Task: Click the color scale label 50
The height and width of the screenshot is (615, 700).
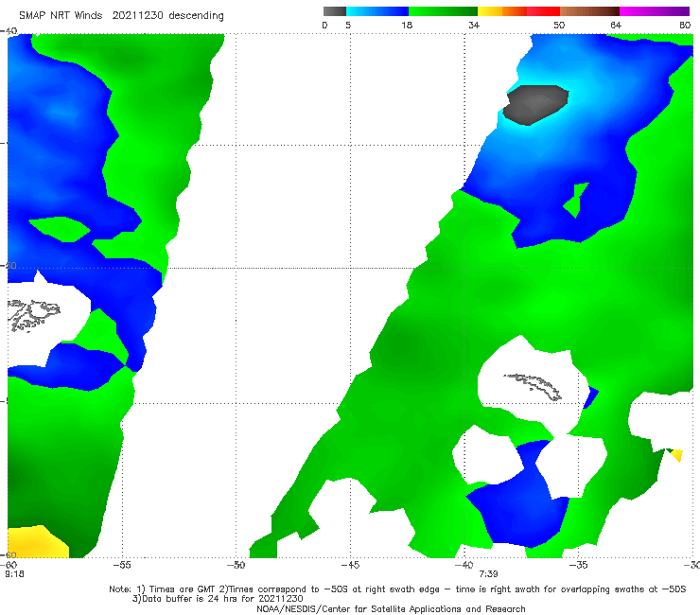Action: (x=559, y=25)
